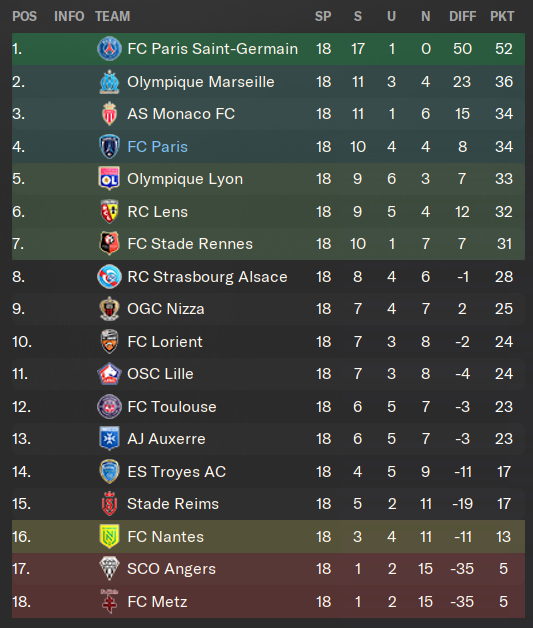Image resolution: width=533 pixels, height=628 pixels.
Task: Sort table by PKT column header
Action: click(x=502, y=16)
